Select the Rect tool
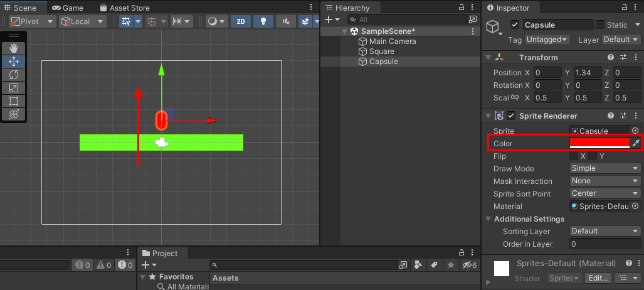This screenshot has height=290, width=644. (13, 101)
